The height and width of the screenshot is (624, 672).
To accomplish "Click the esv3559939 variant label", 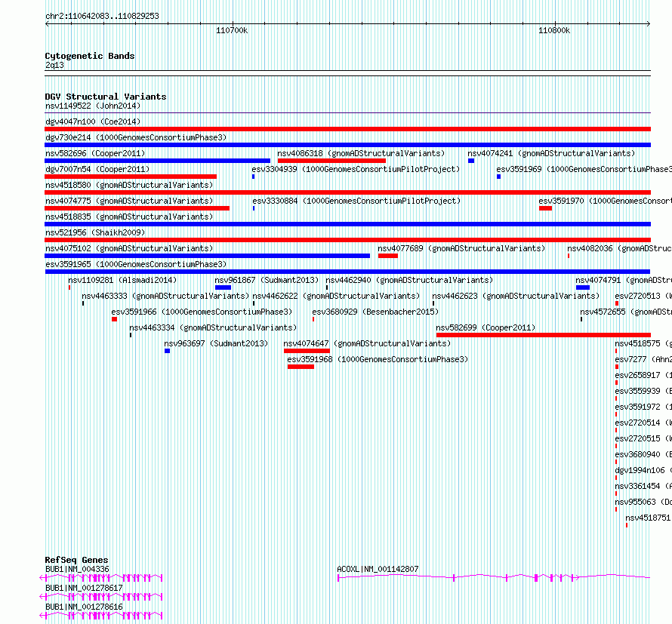I will coord(643,391).
